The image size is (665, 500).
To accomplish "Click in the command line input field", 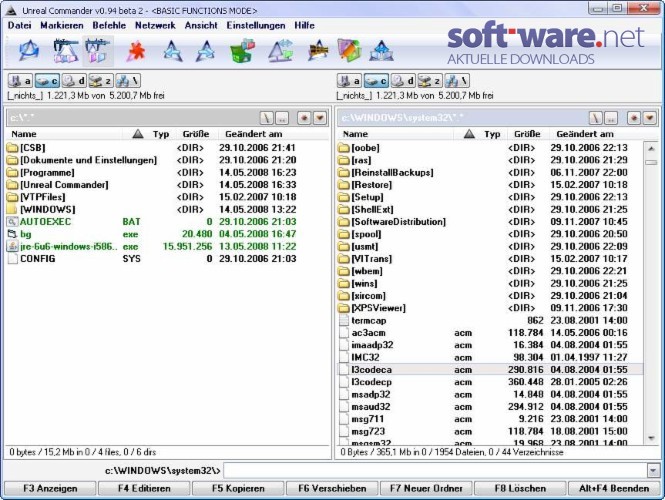I will coord(435,470).
